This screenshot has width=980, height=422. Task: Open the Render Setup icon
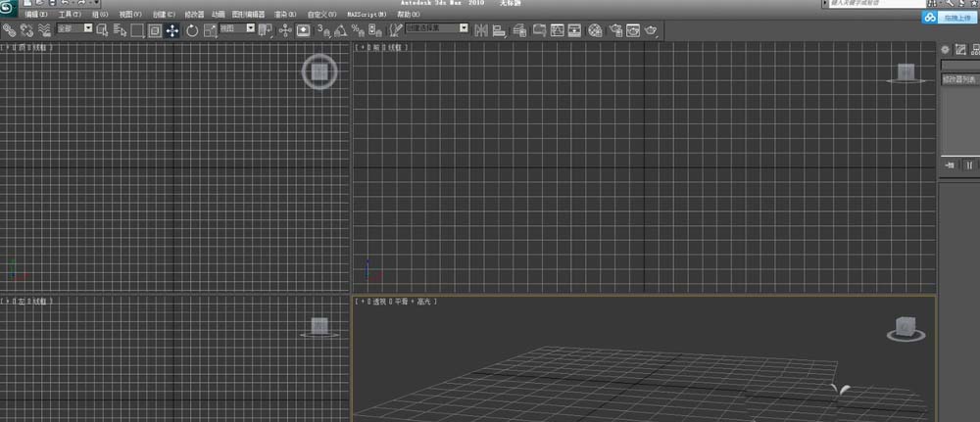(x=615, y=30)
